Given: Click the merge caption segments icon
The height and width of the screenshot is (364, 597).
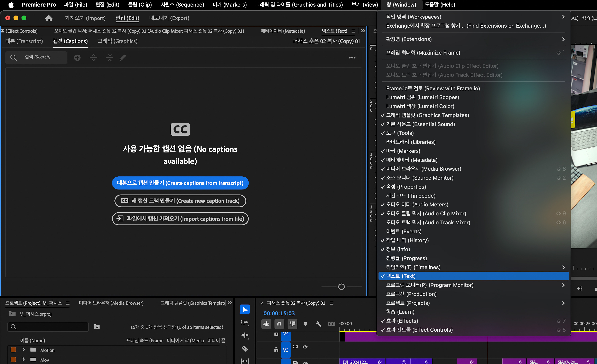Looking at the screenshot, I should tap(110, 58).
